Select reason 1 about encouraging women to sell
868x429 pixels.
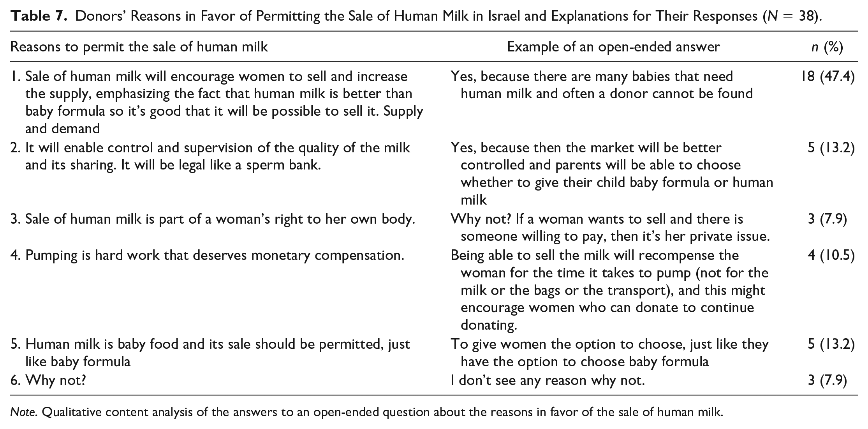click(x=217, y=102)
